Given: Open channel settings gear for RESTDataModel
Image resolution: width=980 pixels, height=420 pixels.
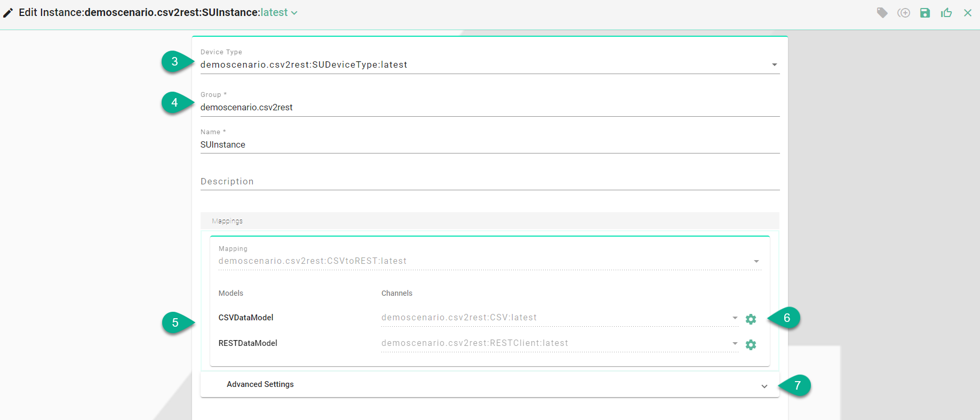Looking at the screenshot, I should click(x=751, y=345).
